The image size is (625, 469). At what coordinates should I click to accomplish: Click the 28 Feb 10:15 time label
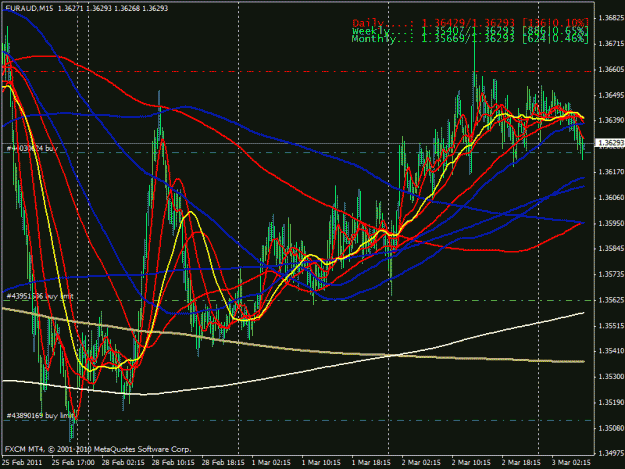[x=173, y=463]
